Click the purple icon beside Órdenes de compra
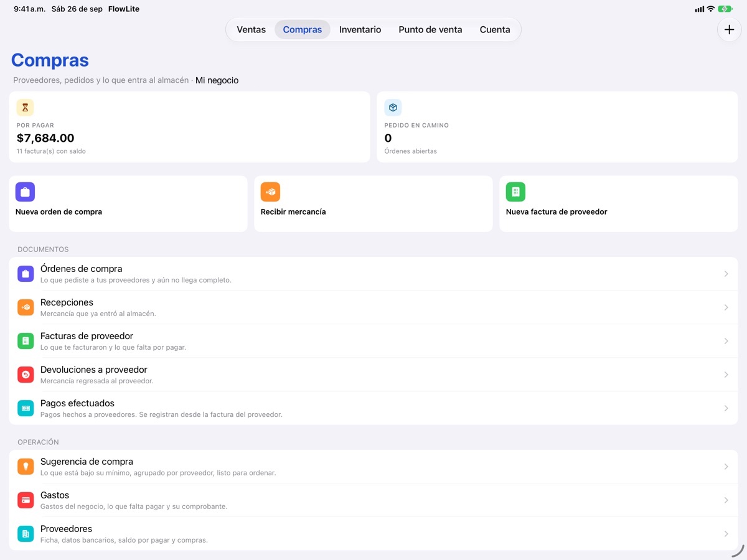This screenshot has height=560, width=747. 26,274
